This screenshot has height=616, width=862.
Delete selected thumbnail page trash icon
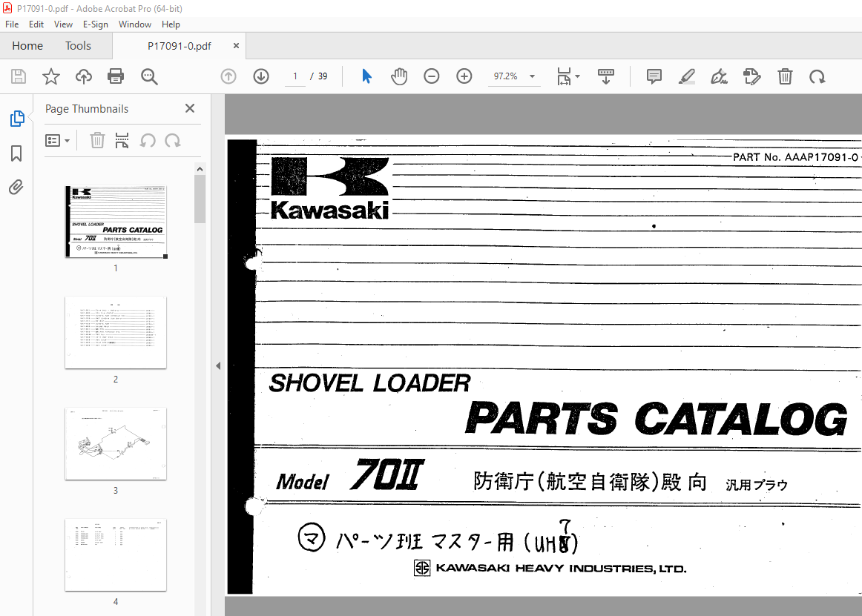(97, 141)
